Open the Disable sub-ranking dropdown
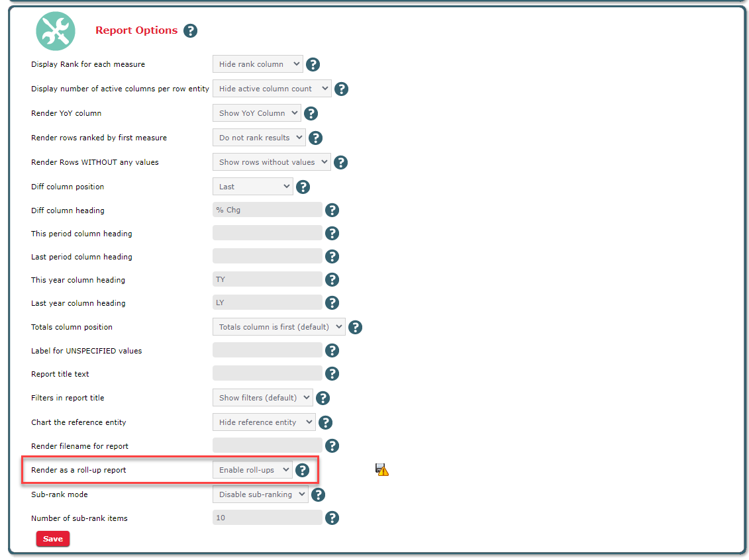Image resolution: width=749 pixels, height=560 pixels. [260, 494]
